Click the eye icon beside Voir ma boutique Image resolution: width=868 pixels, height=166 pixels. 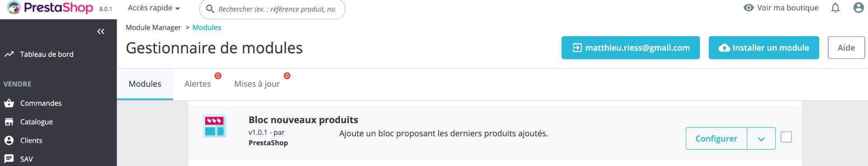pyautogui.click(x=749, y=8)
